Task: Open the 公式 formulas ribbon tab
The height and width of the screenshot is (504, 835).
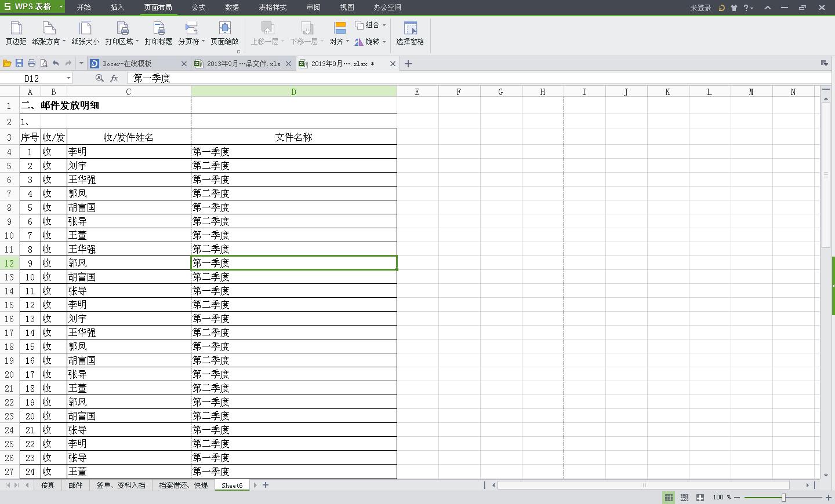Action: [198, 8]
